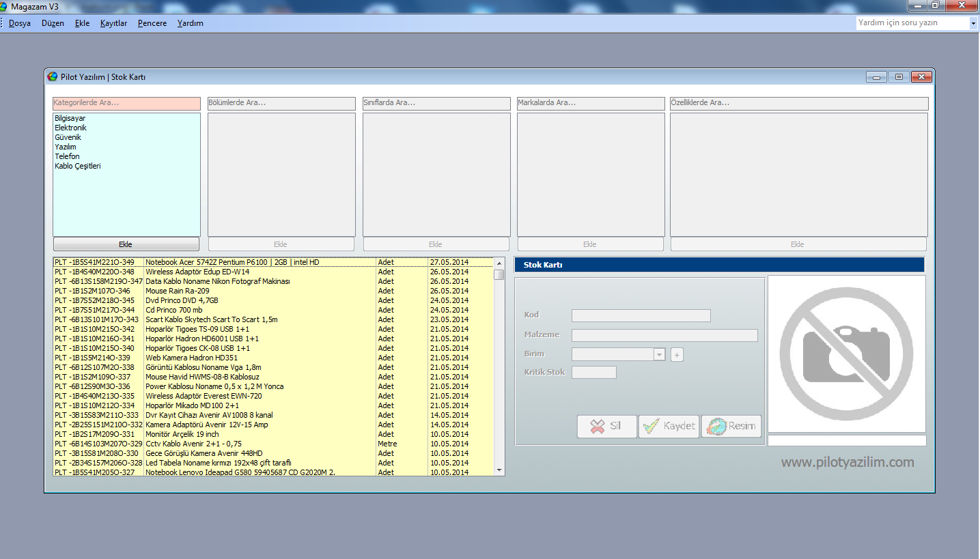Open the Birim dropdown list
This screenshot has height=559, width=980.
pos(659,354)
